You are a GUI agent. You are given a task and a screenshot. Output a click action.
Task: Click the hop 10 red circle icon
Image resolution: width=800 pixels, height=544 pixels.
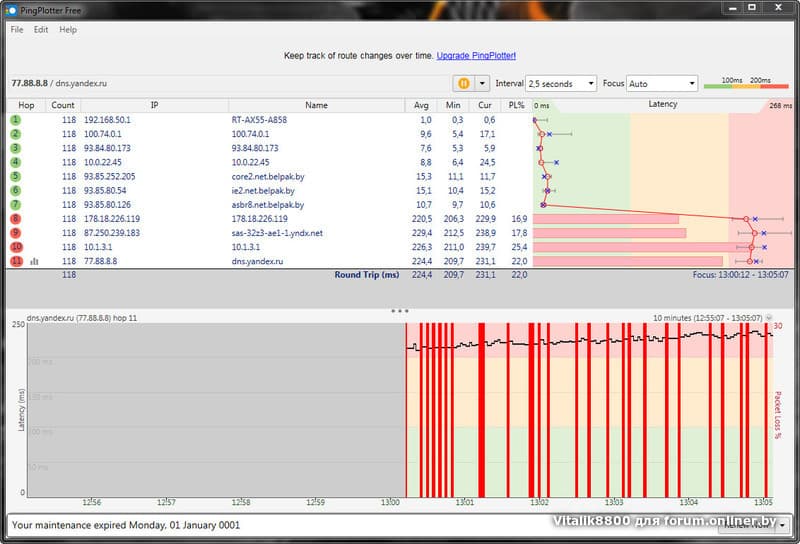[x=16, y=247]
